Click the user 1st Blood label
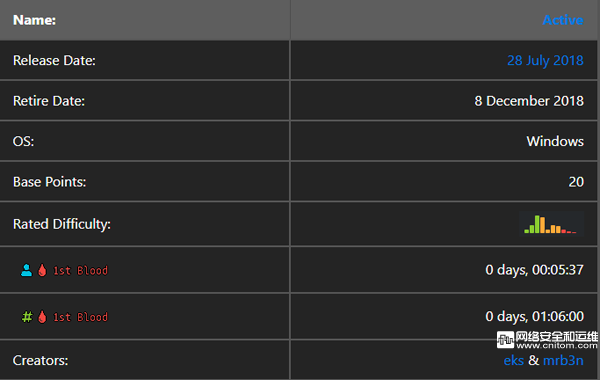Viewport: 600px width, 380px height. tap(80, 271)
